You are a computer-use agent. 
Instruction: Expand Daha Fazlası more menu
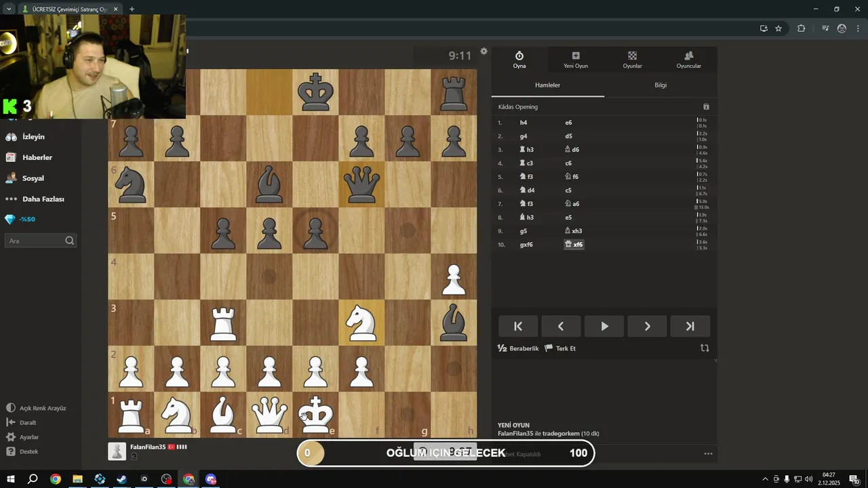tap(35, 199)
